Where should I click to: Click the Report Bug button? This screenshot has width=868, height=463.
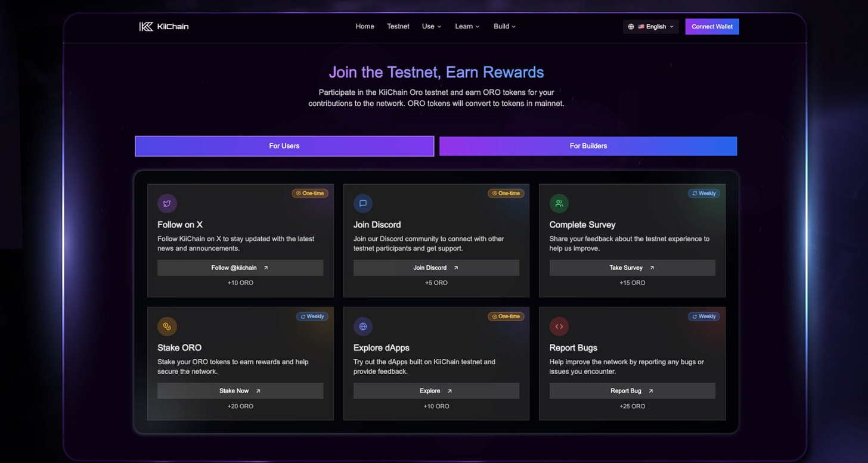coord(633,391)
